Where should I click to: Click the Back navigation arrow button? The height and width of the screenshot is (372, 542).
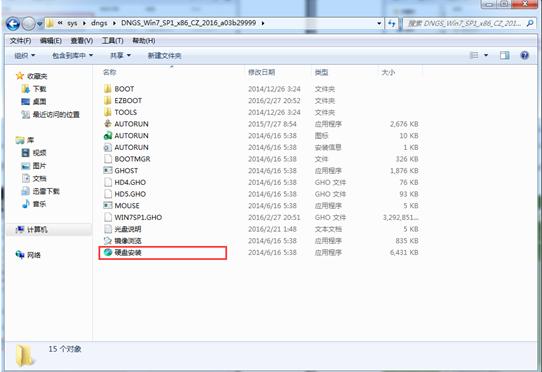click(13, 24)
